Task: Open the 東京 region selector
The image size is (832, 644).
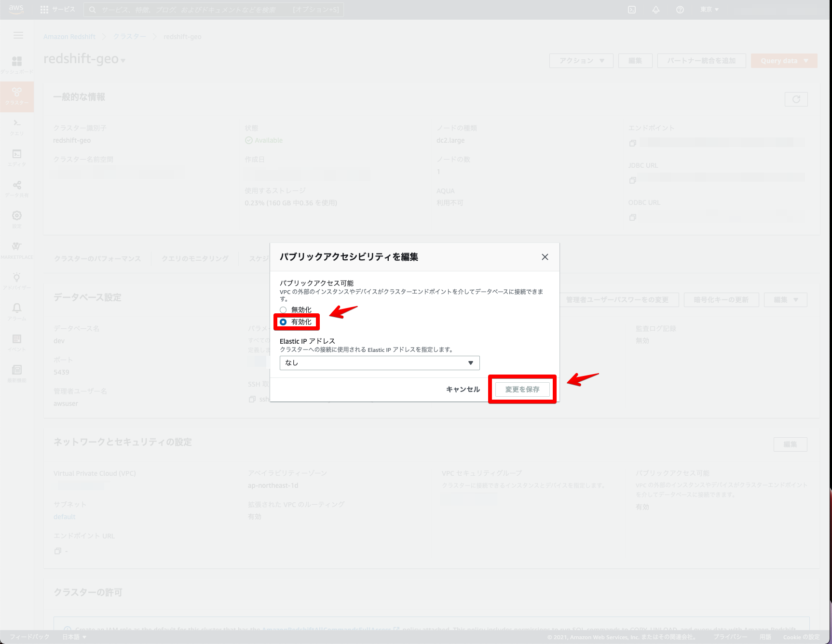Action: pyautogui.click(x=709, y=9)
